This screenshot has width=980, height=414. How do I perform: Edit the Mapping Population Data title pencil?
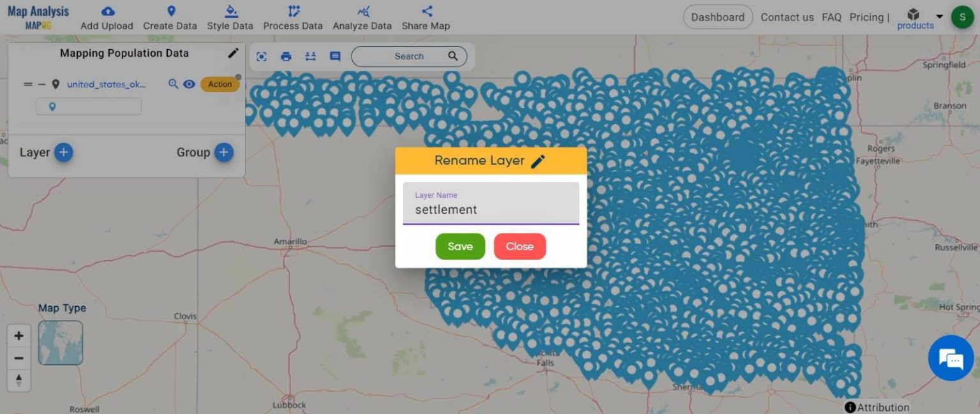(x=233, y=53)
